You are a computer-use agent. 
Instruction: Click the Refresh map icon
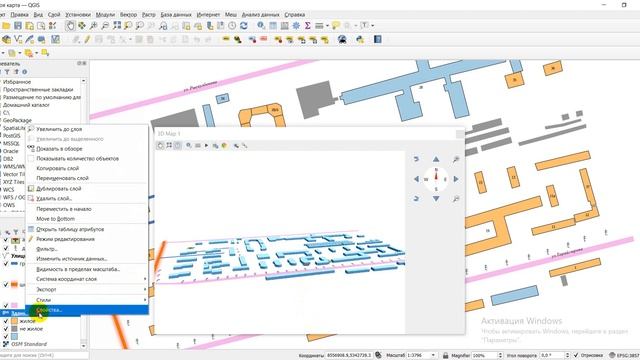tap(244, 26)
